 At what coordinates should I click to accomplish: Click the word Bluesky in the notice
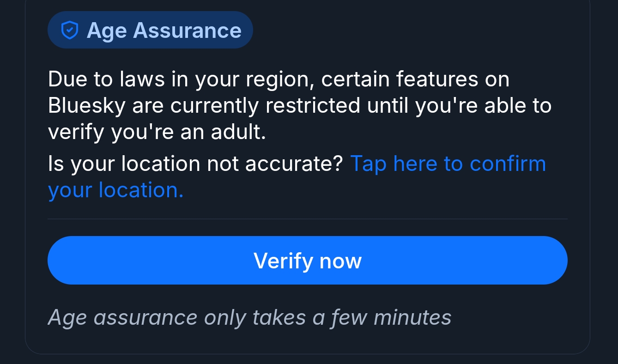click(x=86, y=106)
